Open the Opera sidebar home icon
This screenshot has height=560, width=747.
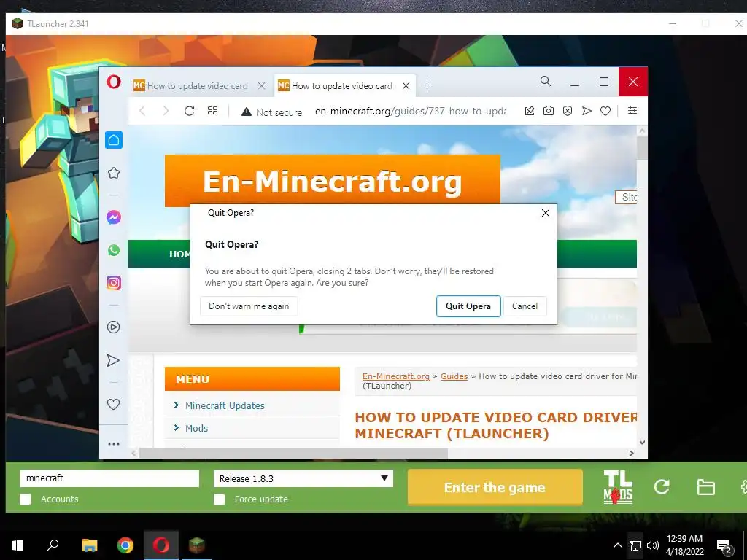[114, 140]
